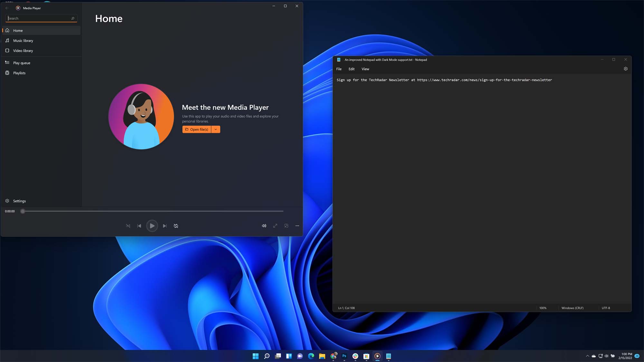The height and width of the screenshot is (362, 644).
Task: Enable the mini player view
Action: click(286, 226)
